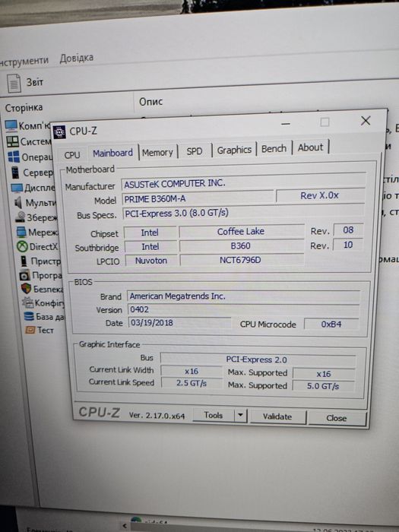Select the Display monitor icon in AIDA64
Viewport: 399px width, 532px height.
tap(17, 188)
